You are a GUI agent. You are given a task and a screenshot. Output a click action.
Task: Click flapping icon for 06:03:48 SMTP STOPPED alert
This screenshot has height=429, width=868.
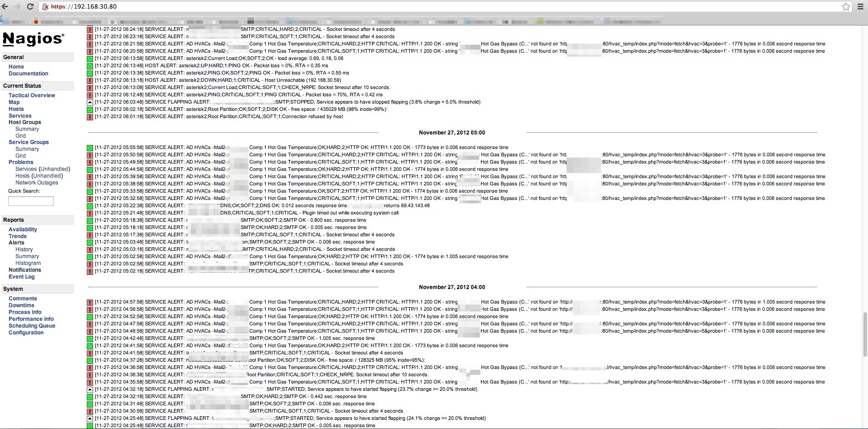[x=90, y=102]
